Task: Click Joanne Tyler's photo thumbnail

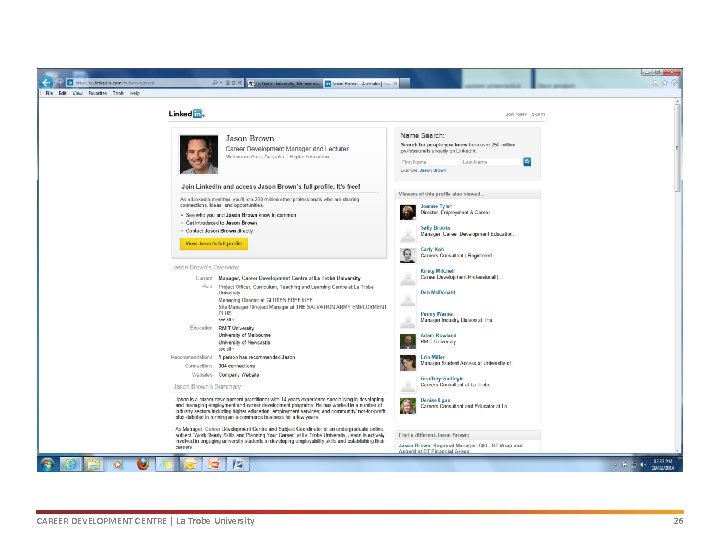Action: coord(408,212)
